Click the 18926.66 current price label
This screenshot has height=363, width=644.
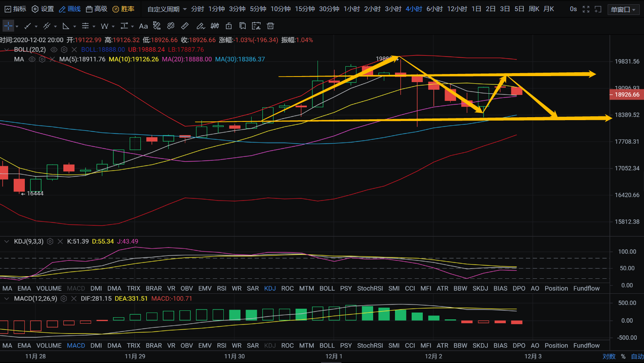click(x=626, y=94)
